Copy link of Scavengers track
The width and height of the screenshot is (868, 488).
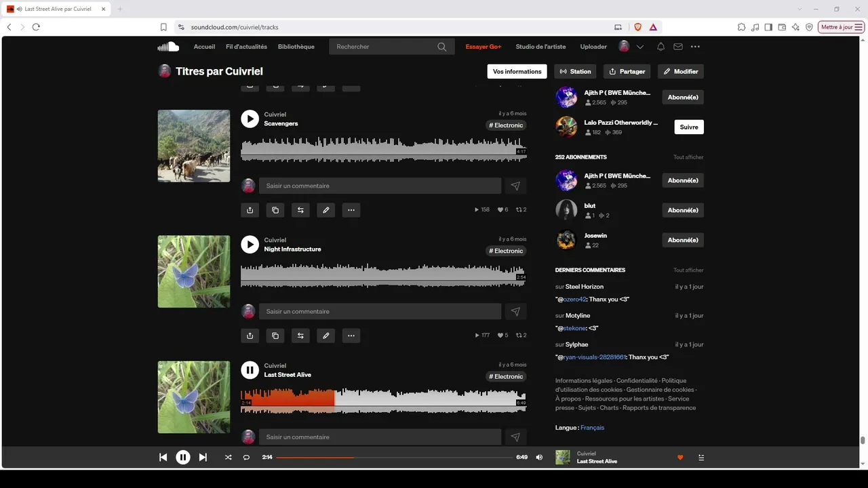275,210
